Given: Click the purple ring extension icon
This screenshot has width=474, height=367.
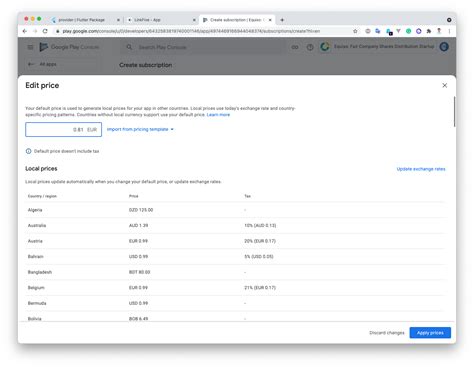Looking at the screenshot, I should coord(419,31).
